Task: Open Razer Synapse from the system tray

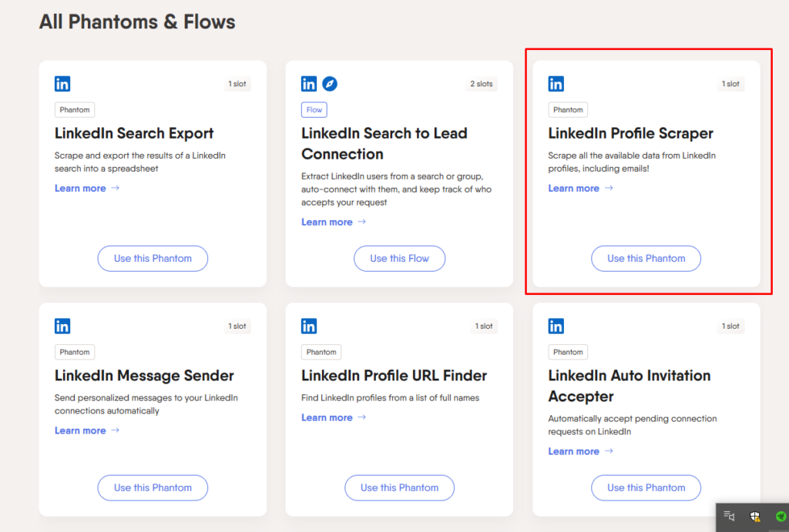Action: 781,517
